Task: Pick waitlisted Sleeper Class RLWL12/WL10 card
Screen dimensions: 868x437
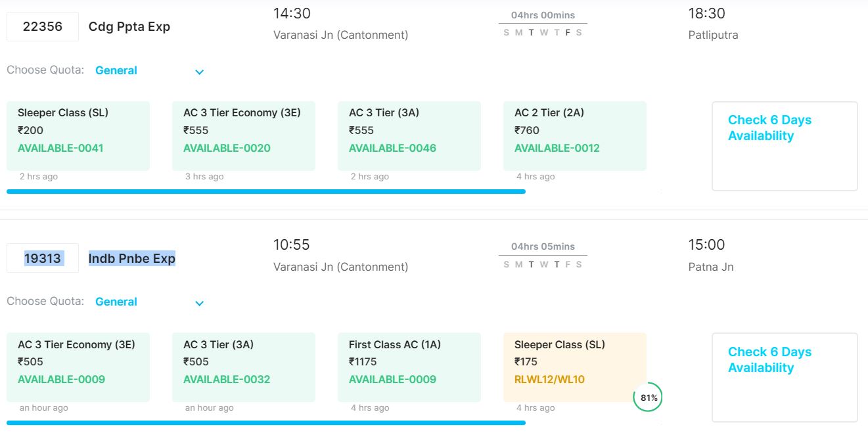Action: pos(575,367)
